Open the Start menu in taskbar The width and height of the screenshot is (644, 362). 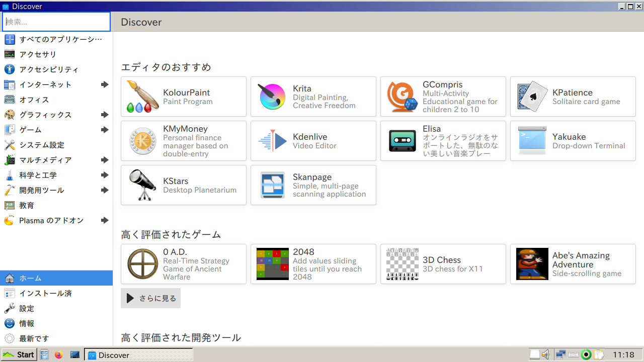tap(19, 354)
